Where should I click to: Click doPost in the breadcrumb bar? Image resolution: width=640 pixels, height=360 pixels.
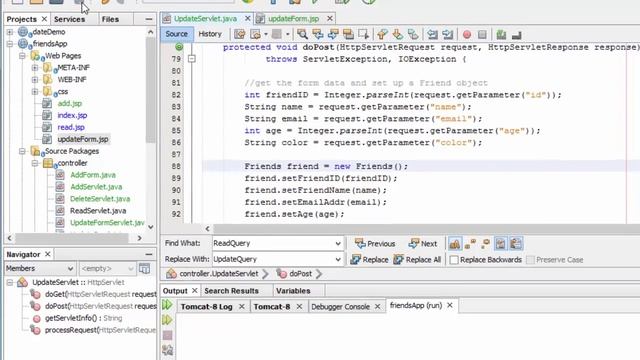(300, 273)
